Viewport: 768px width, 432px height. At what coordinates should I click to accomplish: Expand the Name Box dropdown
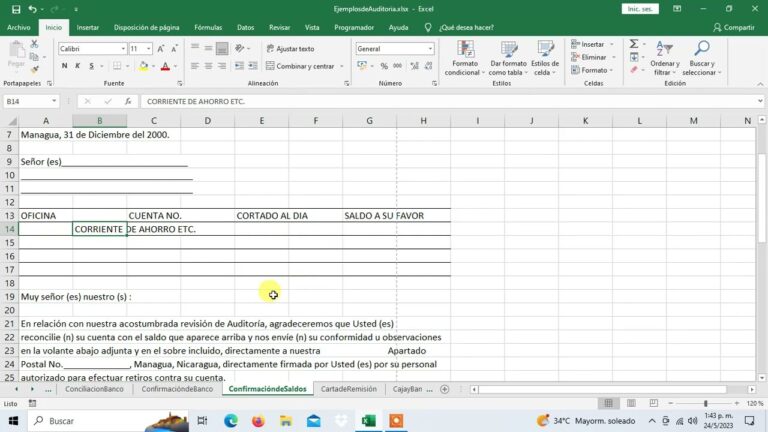tap(54, 101)
